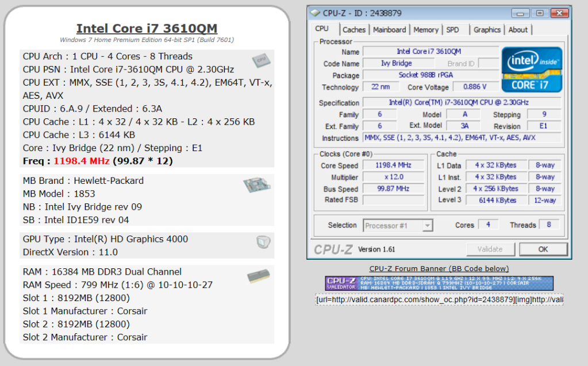Minimize the CPU-Z window

[520, 13]
